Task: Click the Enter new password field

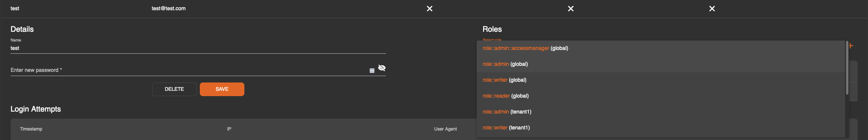Action: (x=189, y=70)
